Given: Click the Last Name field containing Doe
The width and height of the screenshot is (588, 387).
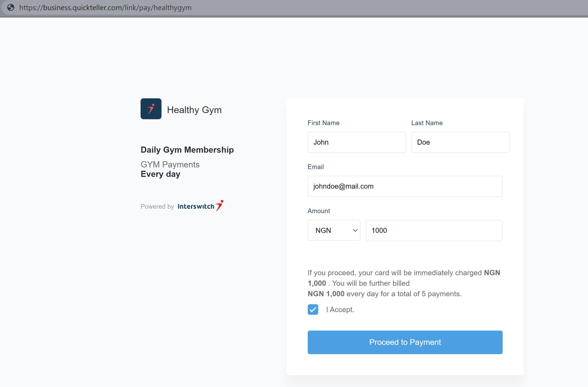Looking at the screenshot, I should point(460,142).
